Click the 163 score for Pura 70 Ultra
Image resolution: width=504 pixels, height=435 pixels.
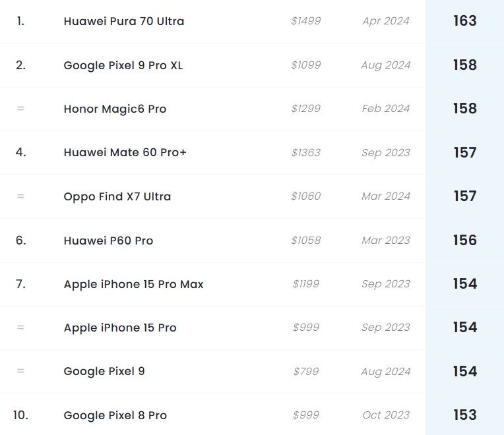tap(465, 21)
